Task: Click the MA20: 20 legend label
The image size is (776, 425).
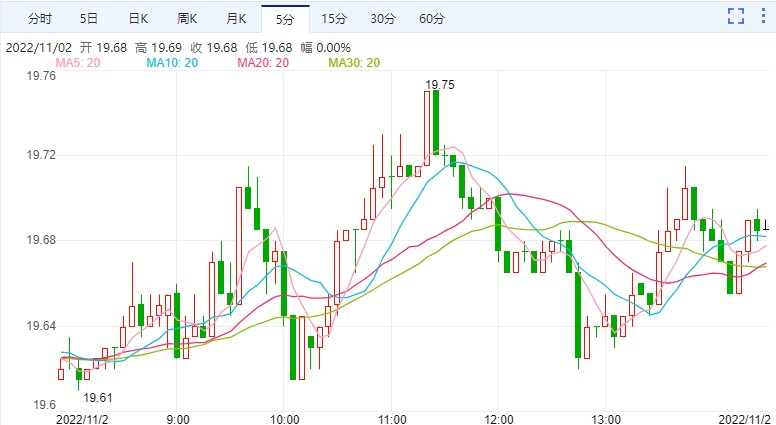Action: pyautogui.click(x=263, y=63)
